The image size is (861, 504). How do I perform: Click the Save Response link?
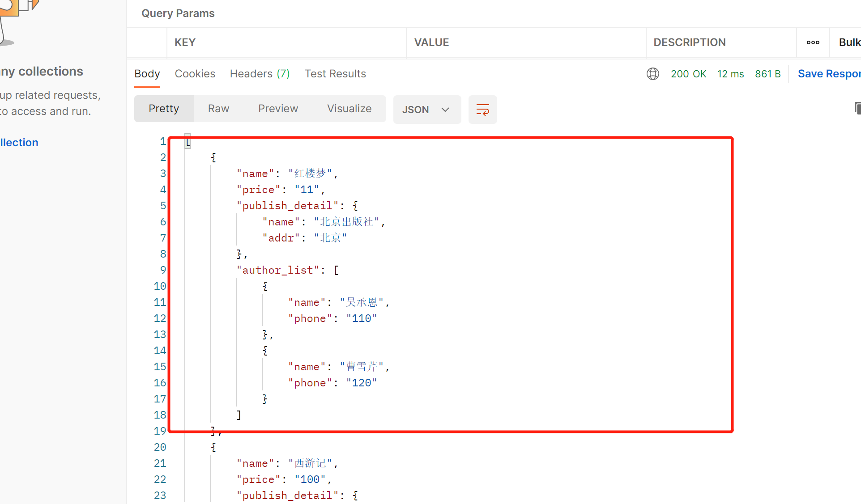[829, 74]
